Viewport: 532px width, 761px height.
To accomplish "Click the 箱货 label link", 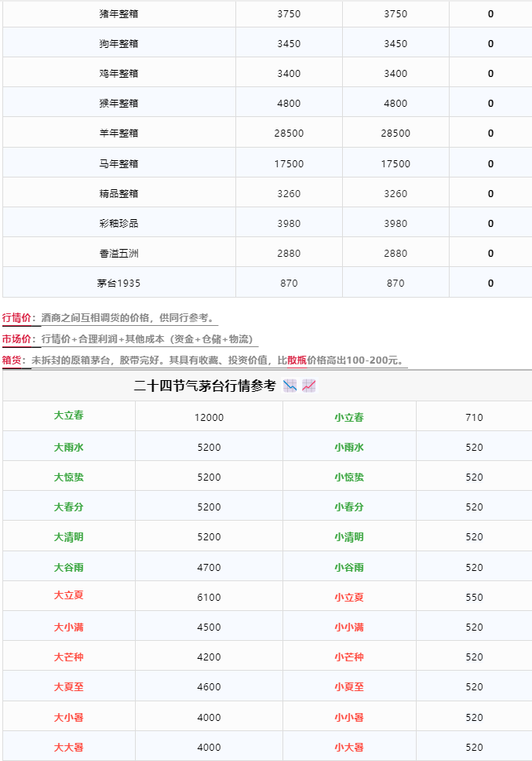I will (x=12, y=360).
